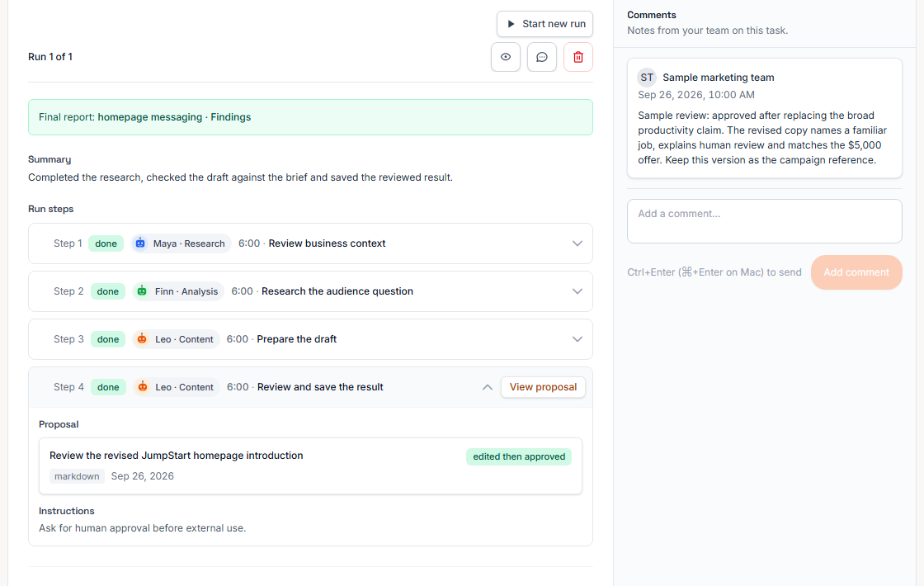The height and width of the screenshot is (586, 924).
Task: Click the 'Instructions' heading in Step 4
Action: point(67,511)
